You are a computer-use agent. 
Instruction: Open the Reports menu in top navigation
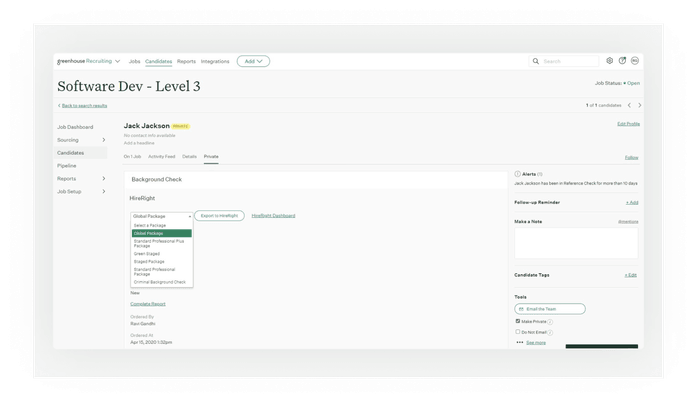click(x=186, y=61)
